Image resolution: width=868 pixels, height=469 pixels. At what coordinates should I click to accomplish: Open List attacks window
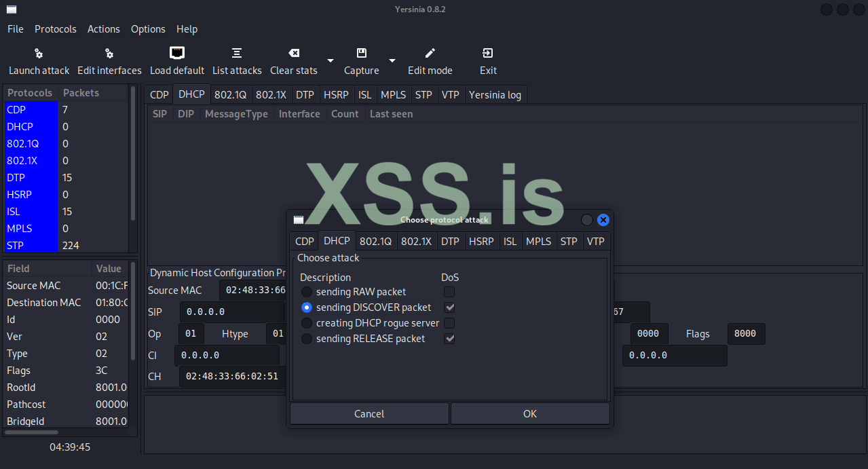click(237, 62)
